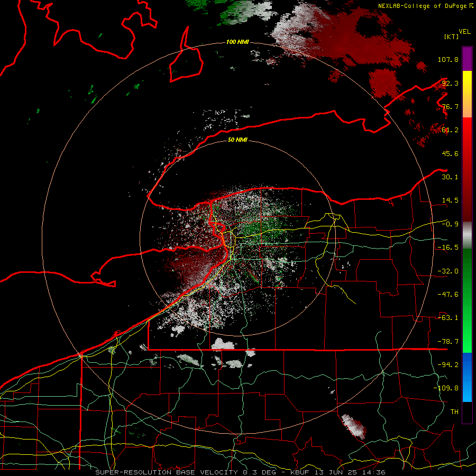Click the -32.0 legend value
Screen dimensions: 476x476
tap(448, 271)
